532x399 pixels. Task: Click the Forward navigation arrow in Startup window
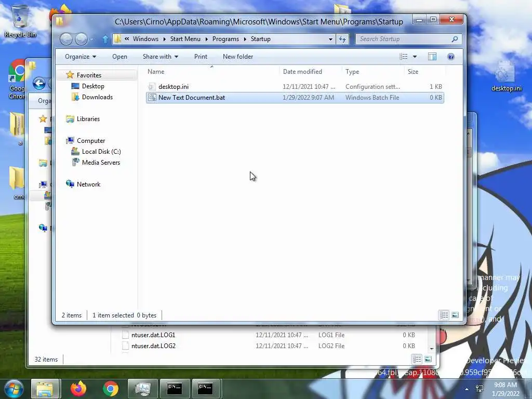coord(81,39)
